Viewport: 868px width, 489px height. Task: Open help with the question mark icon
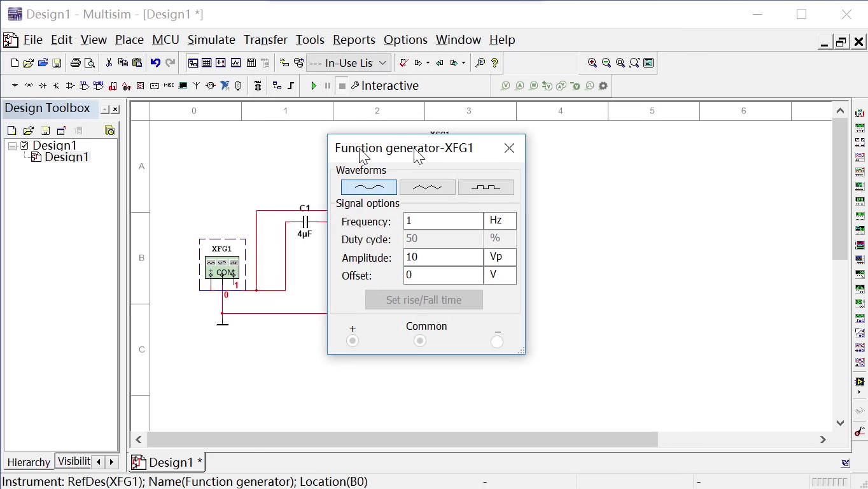point(494,63)
